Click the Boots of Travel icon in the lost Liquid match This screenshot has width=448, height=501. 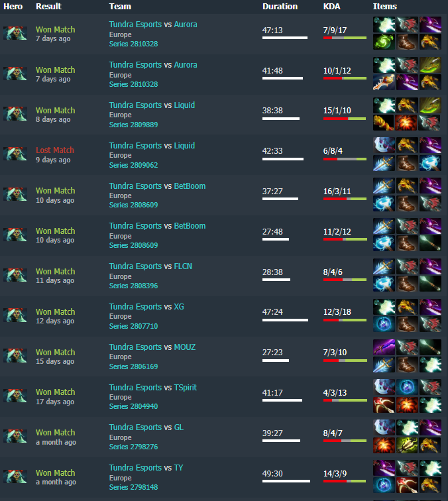coord(407,163)
